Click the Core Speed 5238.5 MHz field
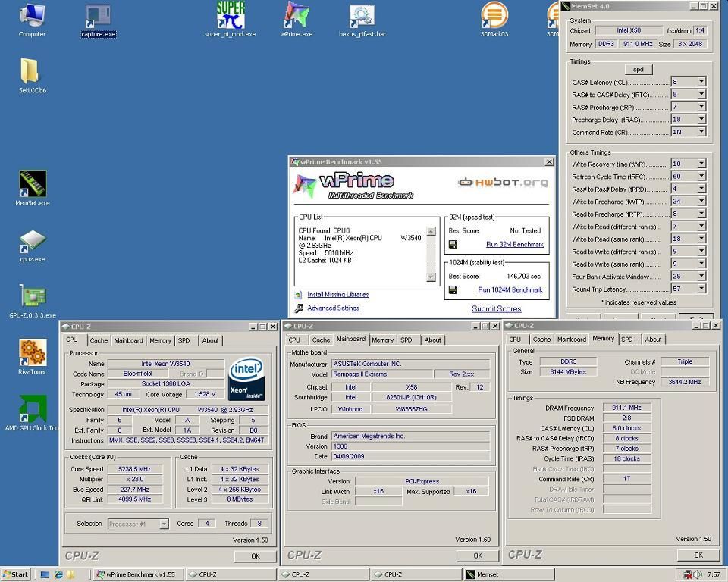The width and height of the screenshot is (728, 582). click(x=135, y=469)
